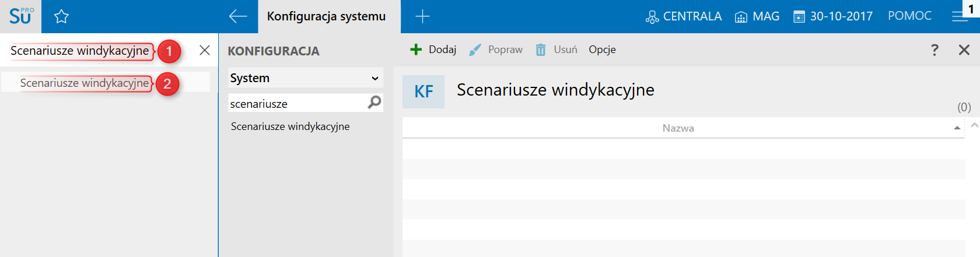Open the hamburger menu with notification badge
980x257 pixels.
960,16
